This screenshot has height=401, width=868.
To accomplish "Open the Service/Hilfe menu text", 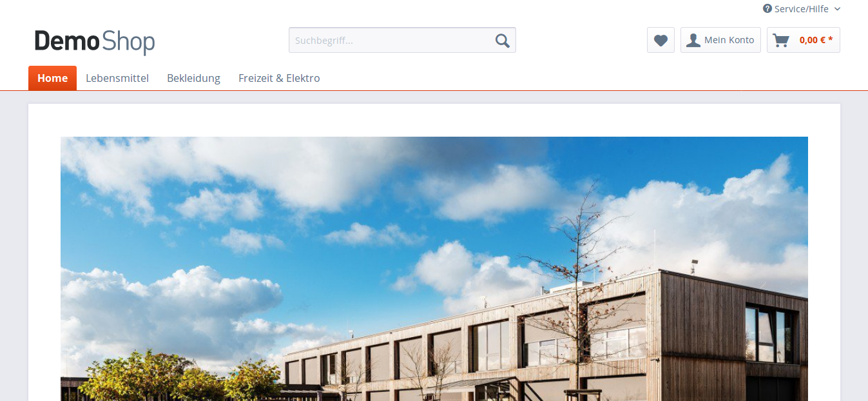I will click(802, 9).
